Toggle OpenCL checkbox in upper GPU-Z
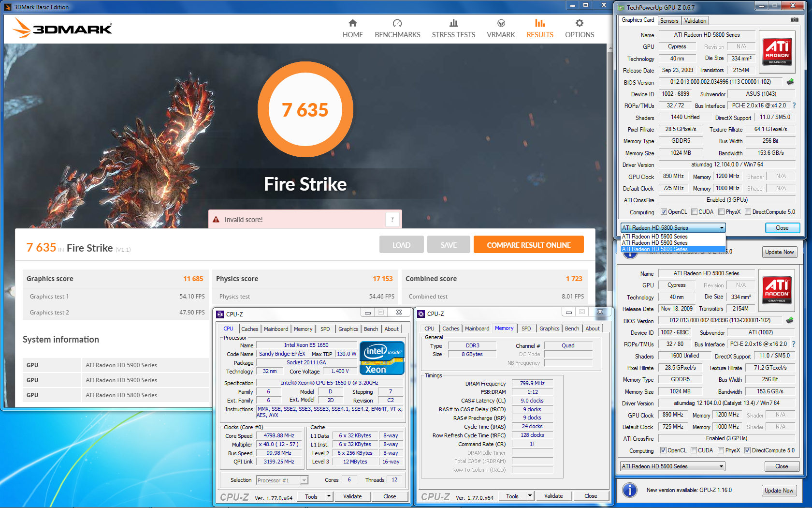The height and width of the screenshot is (508, 812). pyautogui.click(x=664, y=212)
